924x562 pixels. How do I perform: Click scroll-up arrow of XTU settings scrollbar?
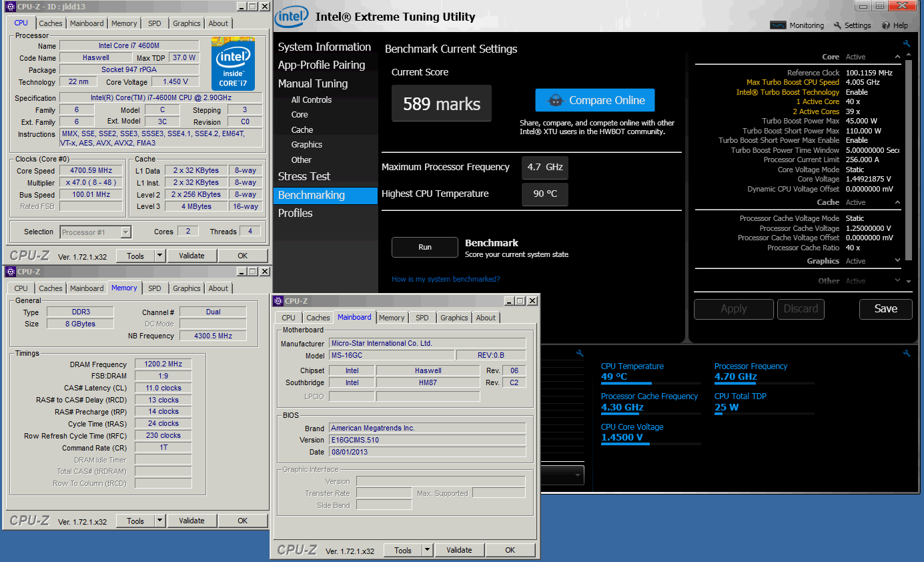[x=909, y=56]
